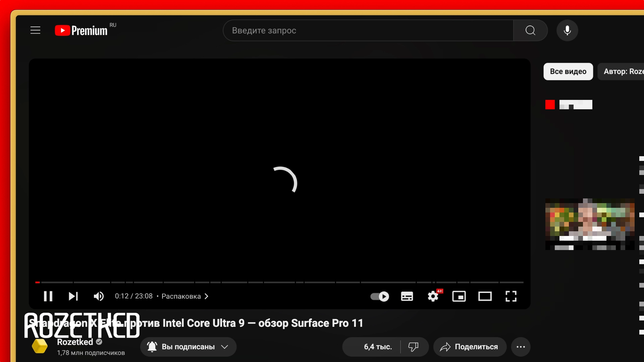Viewport: 644px width, 362px height.
Task: Toggle subtitles captions button
Action: 407,296
